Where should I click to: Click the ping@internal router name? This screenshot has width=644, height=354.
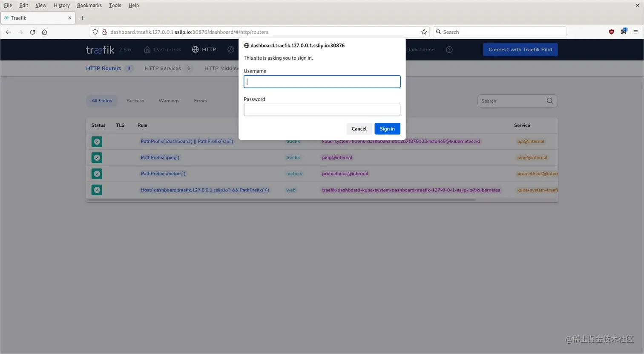tap(337, 158)
